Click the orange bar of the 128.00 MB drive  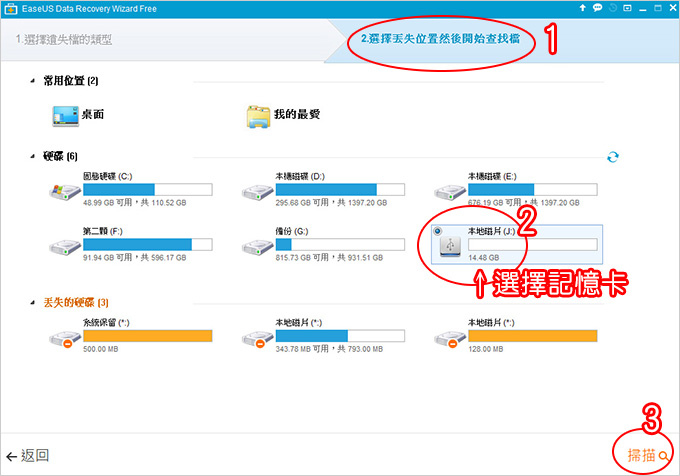[x=533, y=336]
